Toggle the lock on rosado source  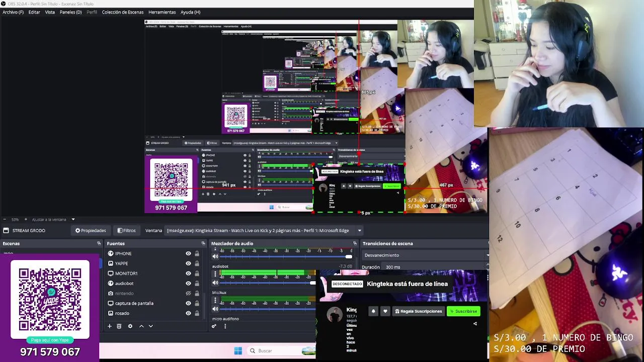(x=197, y=313)
